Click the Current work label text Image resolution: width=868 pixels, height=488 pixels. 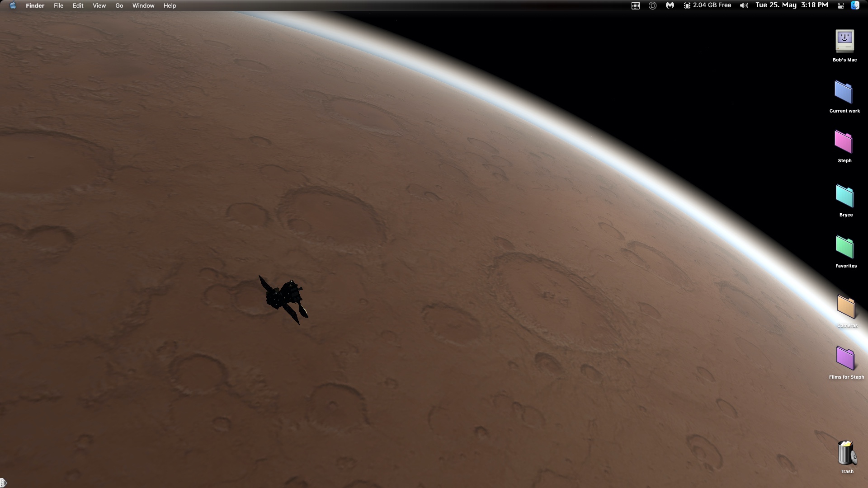tap(844, 111)
